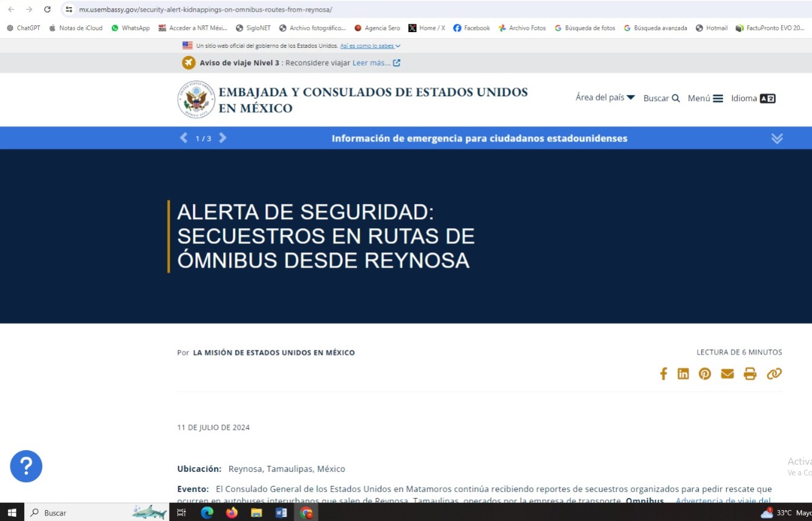Open the WhatsApp bookmark
The image size is (812, 521).
[131, 28]
